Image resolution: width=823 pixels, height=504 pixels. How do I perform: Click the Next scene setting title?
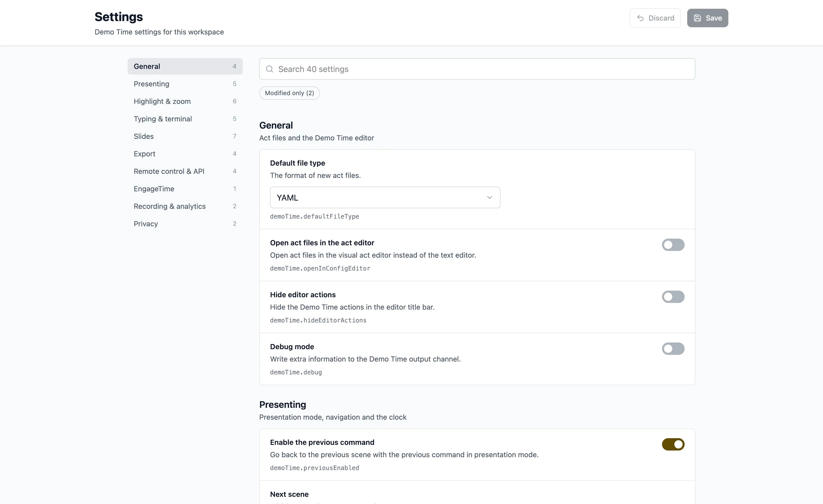tap(289, 494)
